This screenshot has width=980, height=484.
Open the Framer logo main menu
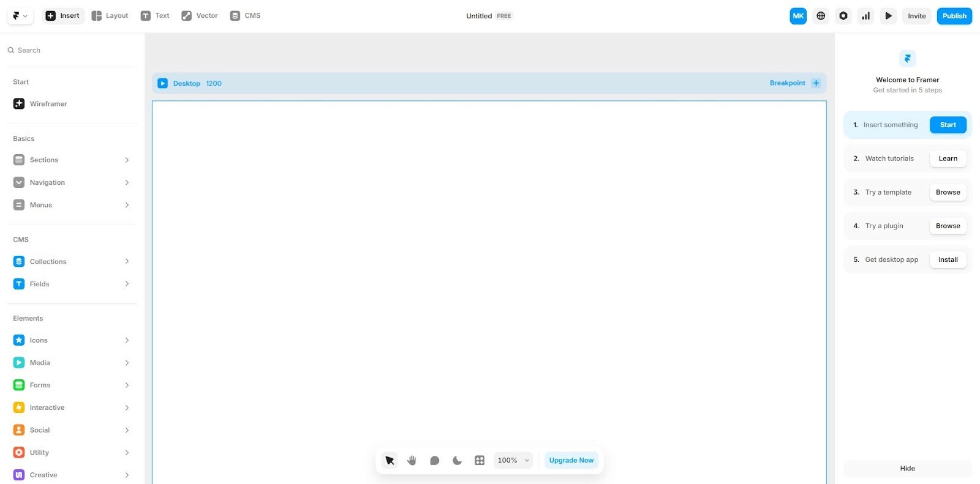pos(20,16)
